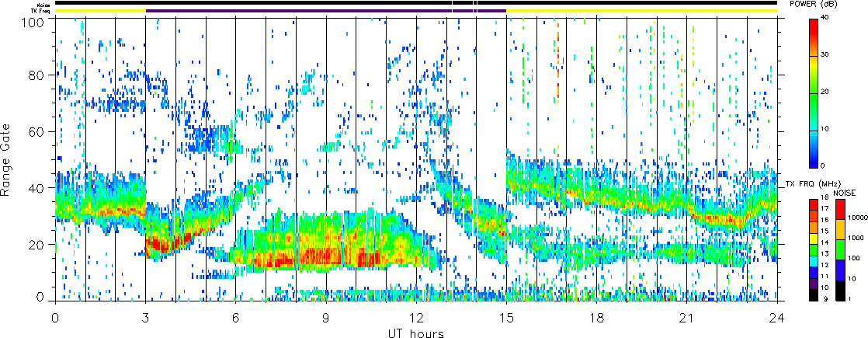Viewport: 868px width, 338px height.
Task: Pick the orange swatch in NOISE legend
Action: [x=840, y=229]
